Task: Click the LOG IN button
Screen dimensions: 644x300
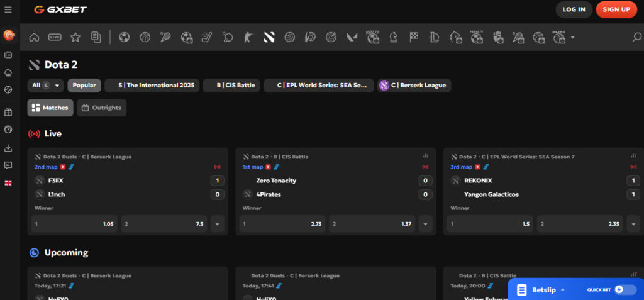Action: (x=574, y=9)
